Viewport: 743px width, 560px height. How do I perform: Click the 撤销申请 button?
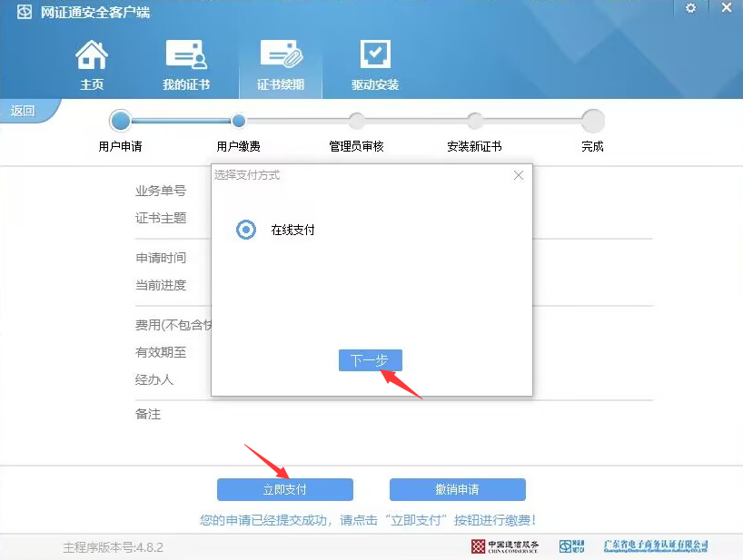coord(457,489)
